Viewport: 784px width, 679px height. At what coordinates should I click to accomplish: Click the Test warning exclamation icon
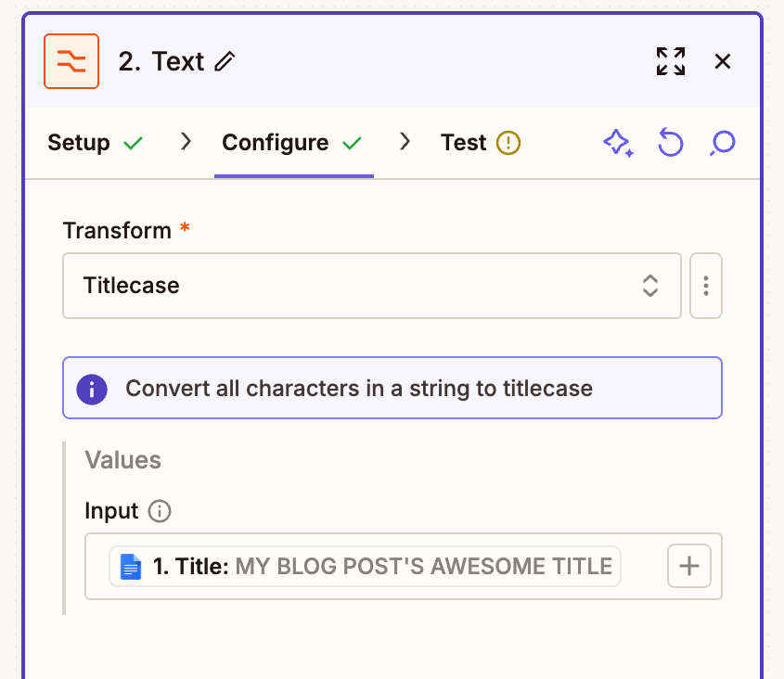point(508,143)
